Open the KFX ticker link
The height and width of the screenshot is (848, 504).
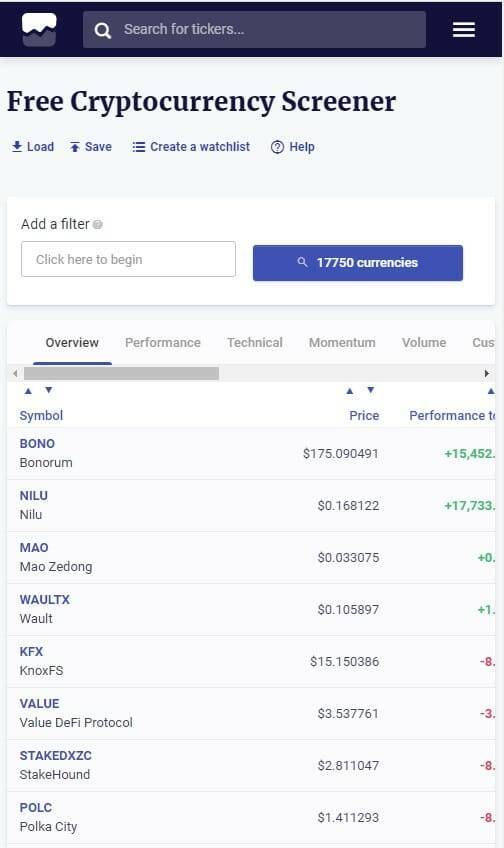[x=31, y=651]
